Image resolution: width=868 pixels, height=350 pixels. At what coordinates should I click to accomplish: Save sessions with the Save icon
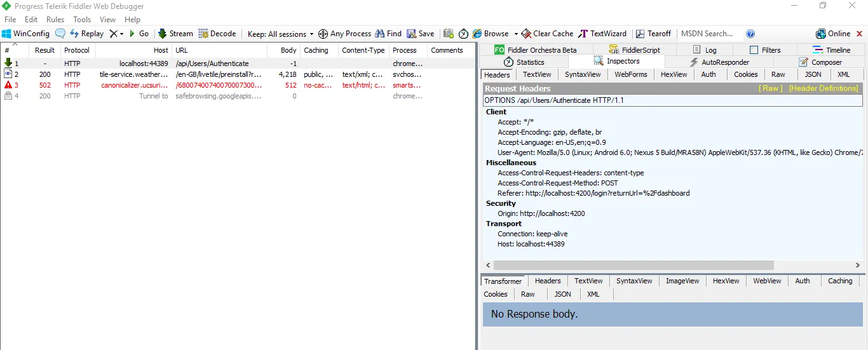click(x=421, y=34)
